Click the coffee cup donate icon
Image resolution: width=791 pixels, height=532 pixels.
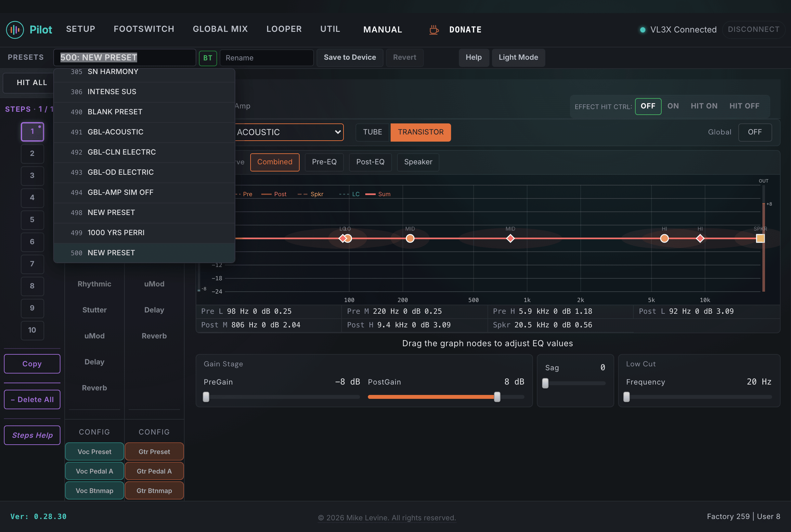coord(434,30)
